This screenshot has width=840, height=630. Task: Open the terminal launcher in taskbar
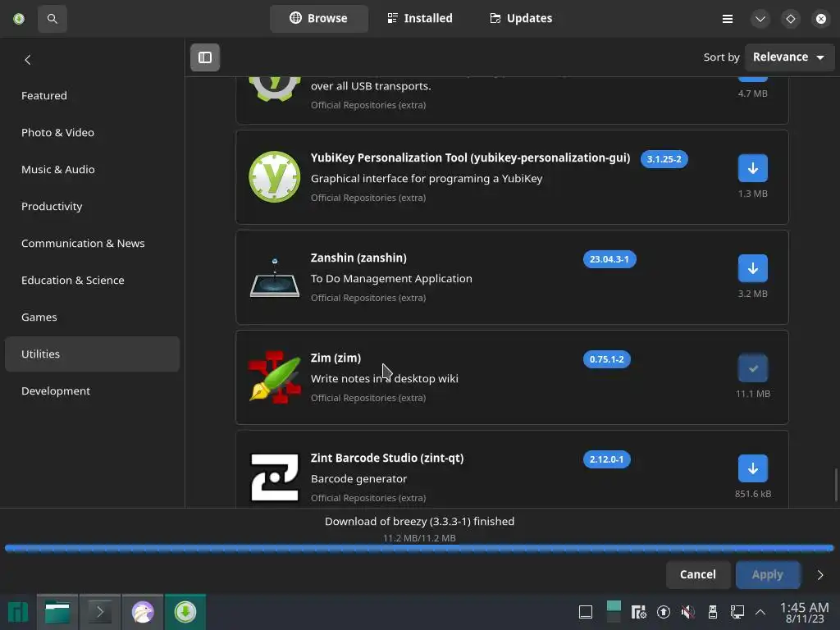point(99,612)
